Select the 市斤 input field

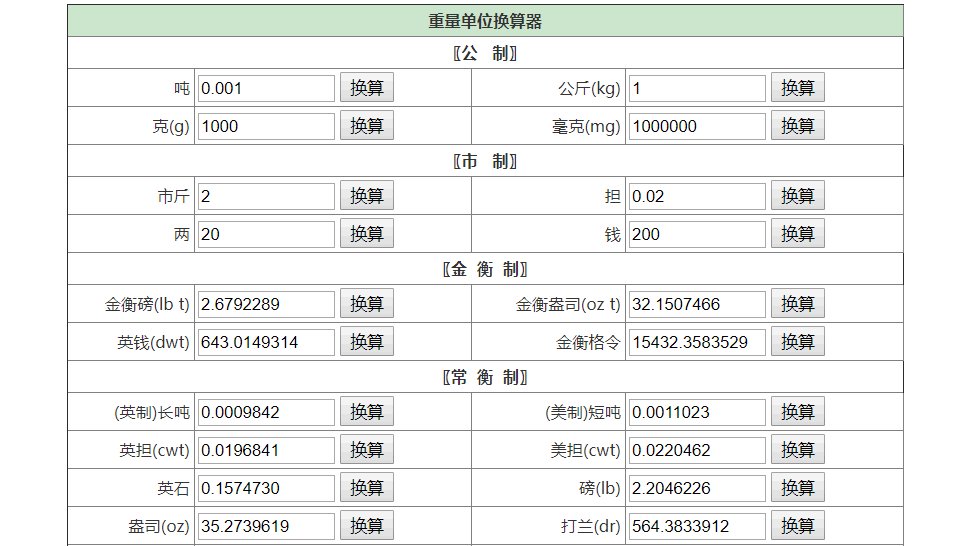(x=266, y=196)
